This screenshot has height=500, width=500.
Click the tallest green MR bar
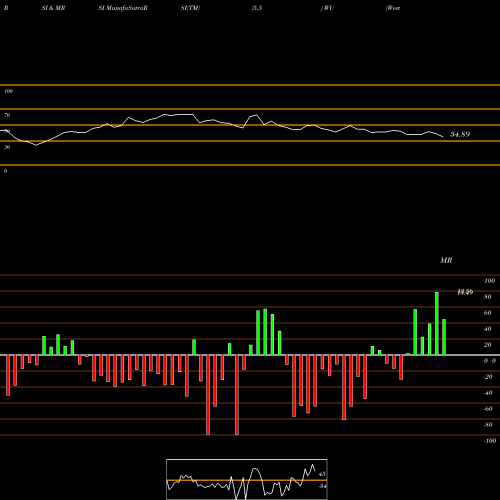(437, 323)
